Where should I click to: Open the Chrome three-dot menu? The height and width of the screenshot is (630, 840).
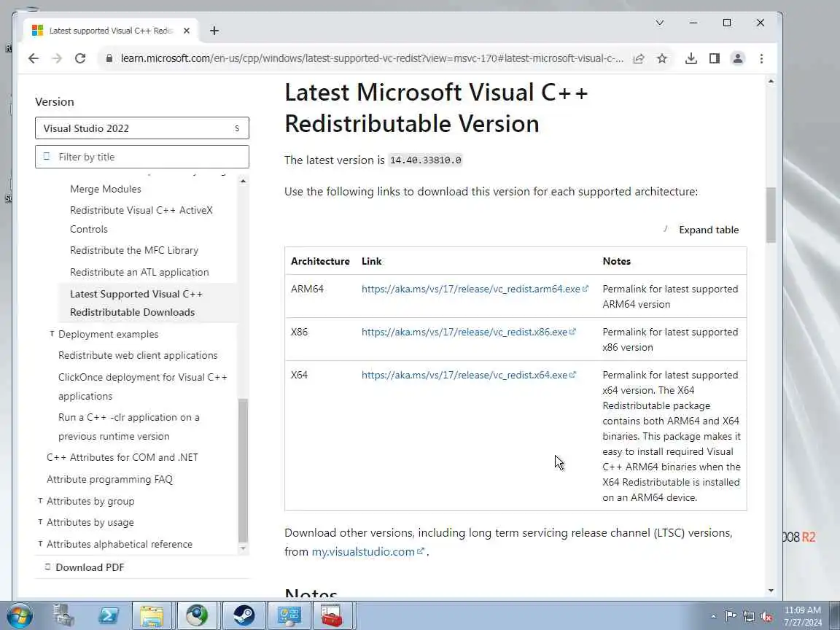tap(761, 58)
